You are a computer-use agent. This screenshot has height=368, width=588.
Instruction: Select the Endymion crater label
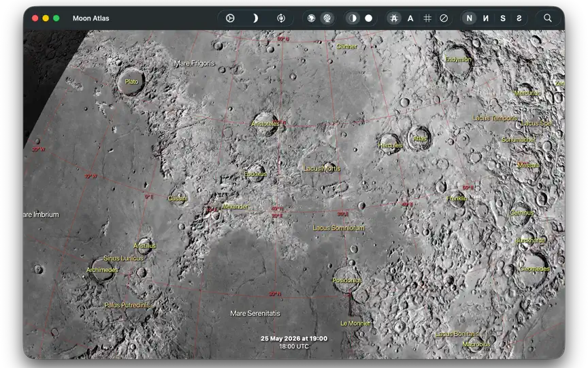tap(458, 59)
